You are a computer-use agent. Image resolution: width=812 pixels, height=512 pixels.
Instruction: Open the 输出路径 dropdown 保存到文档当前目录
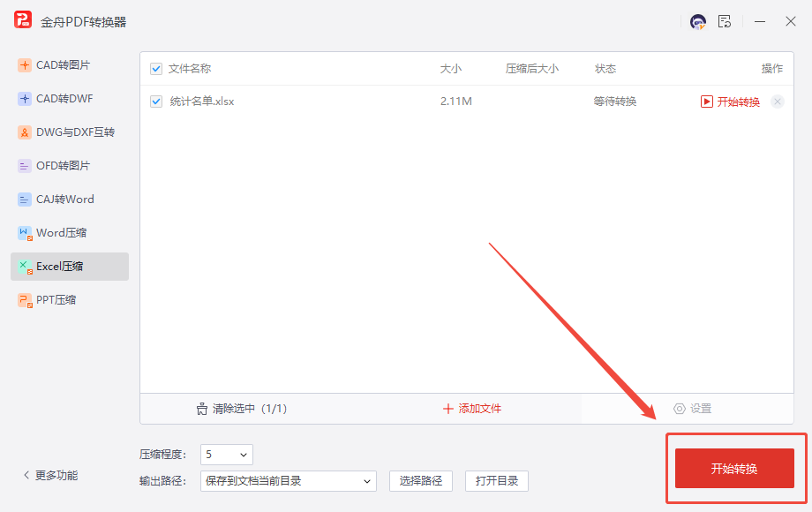tap(289, 481)
